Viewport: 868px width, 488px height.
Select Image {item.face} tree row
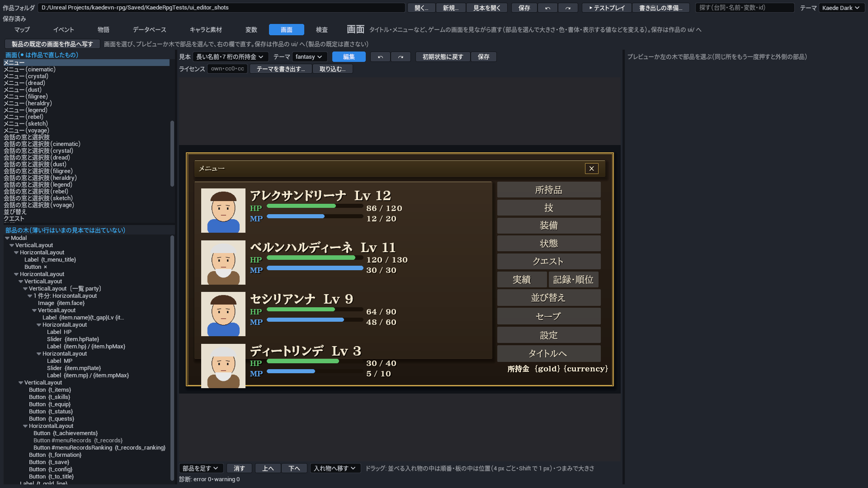61,303
